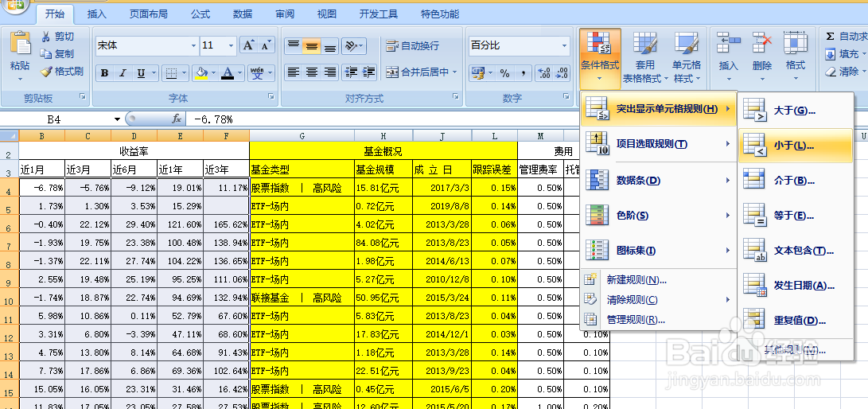Toggle Align Text Right

[330, 72]
